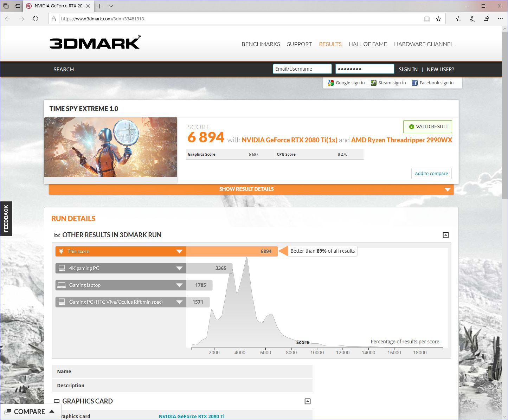
Task: Share this web page
Action: coord(487,19)
